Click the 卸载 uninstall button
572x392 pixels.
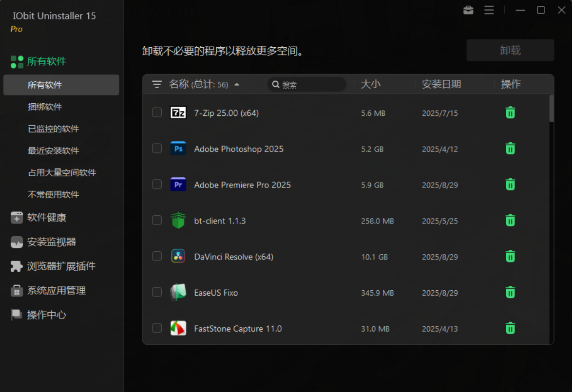510,50
